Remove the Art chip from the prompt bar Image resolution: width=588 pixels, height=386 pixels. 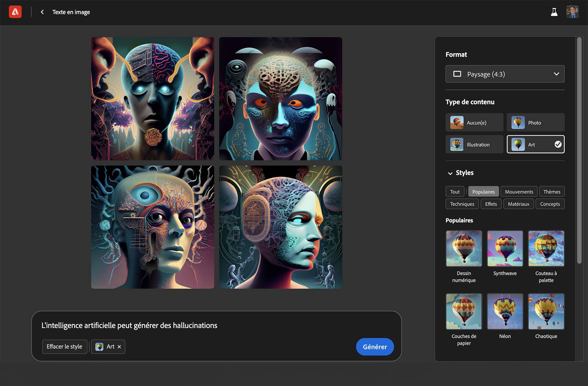119,347
